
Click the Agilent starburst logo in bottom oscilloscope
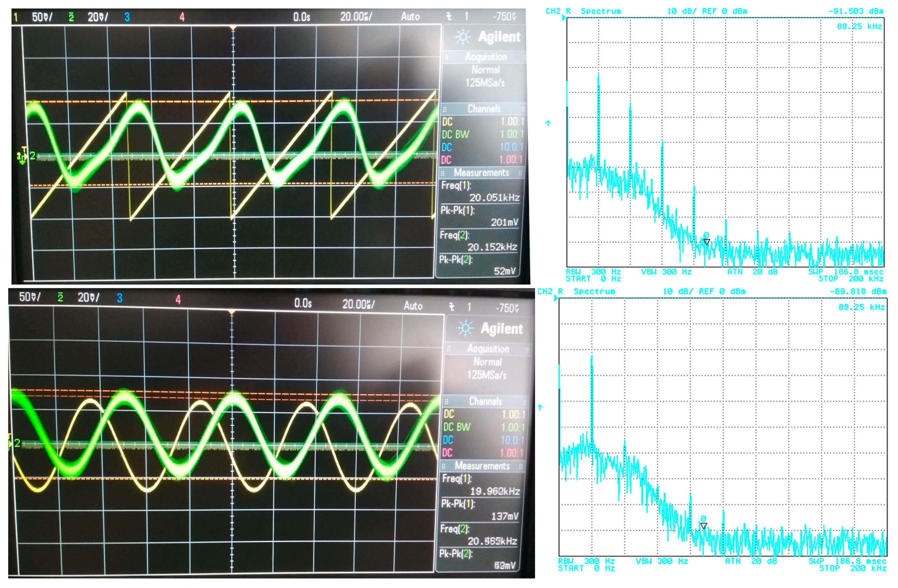pos(466,328)
